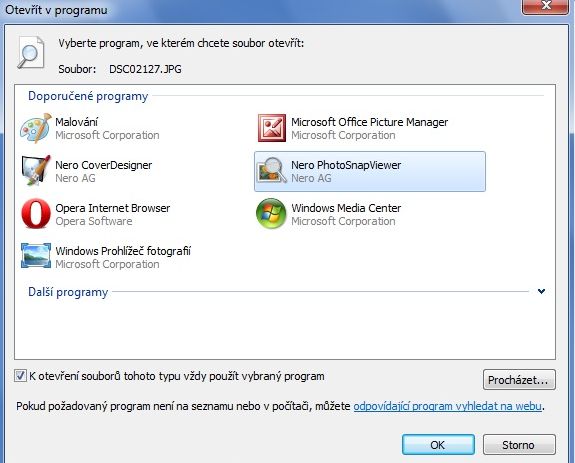Choose the Windows Prohlížeč fotografií icon
The image size is (575, 463).
(36, 256)
